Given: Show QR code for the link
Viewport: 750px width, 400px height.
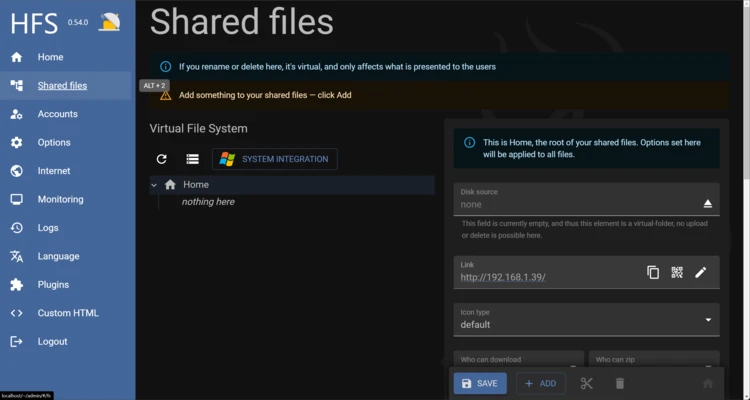Looking at the screenshot, I should point(677,272).
